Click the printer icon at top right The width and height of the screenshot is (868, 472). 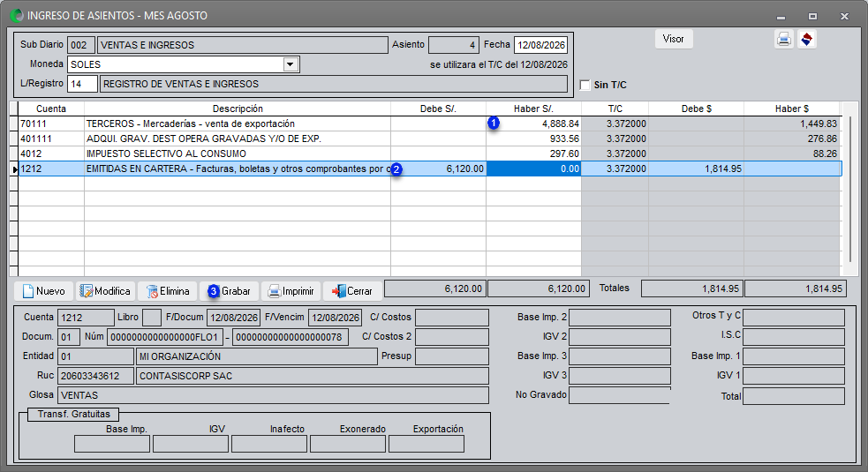pyautogui.click(x=784, y=39)
